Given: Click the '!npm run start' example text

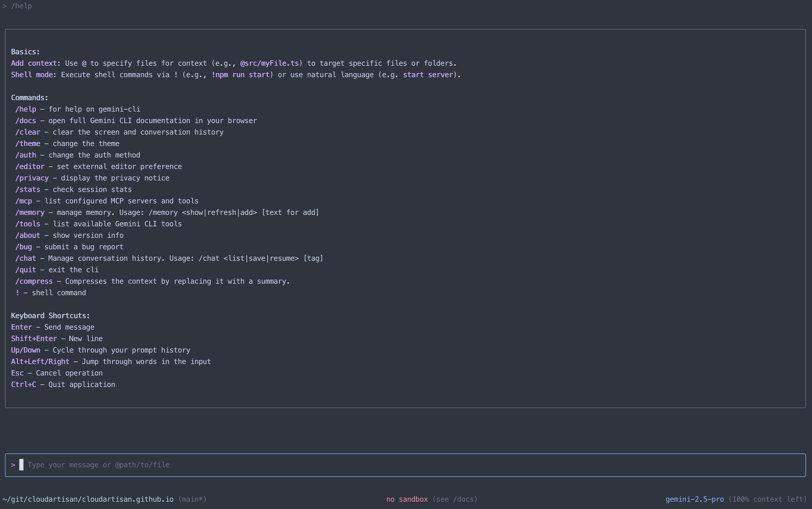Looking at the screenshot, I should point(241,74).
